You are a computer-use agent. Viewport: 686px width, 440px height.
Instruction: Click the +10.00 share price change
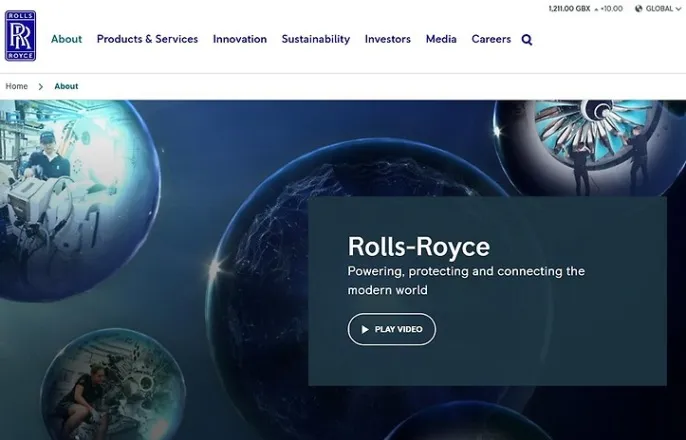pyautogui.click(x=611, y=9)
